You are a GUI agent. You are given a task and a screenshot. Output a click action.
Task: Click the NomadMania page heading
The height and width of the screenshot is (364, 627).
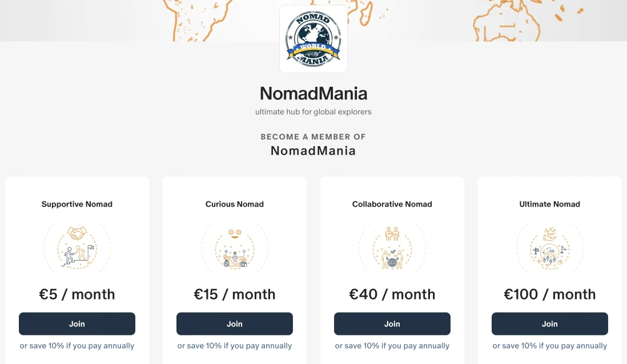[x=313, y=94]
